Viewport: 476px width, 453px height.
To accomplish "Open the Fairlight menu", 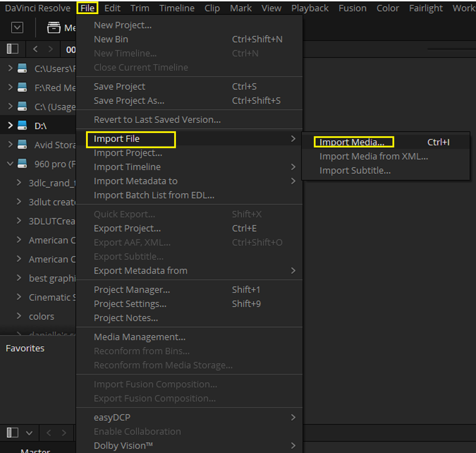I will point(426,8).
